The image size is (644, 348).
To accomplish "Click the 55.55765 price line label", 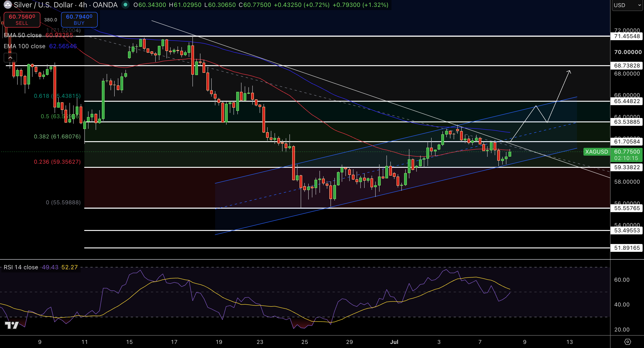I will click(x=627, y=208).
